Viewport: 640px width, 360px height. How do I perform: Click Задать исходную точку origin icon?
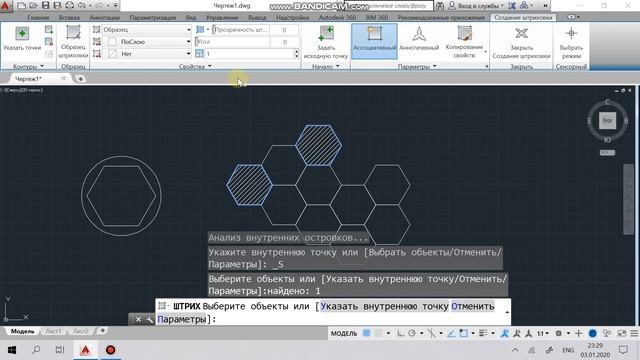coord(326,33)
